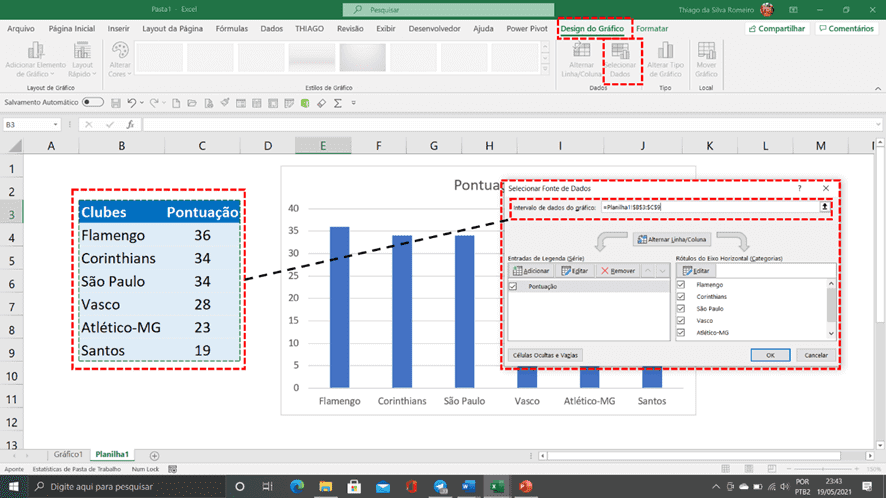The image size is (886, 498).
Task: Click the Selecionar Dados ribbon icon
Action: point(620,60)
